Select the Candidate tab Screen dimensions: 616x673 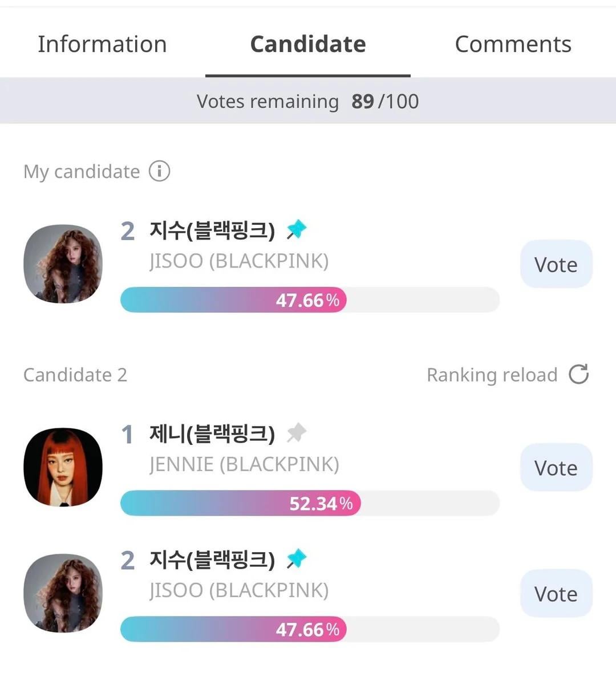(x=308, y=44)
